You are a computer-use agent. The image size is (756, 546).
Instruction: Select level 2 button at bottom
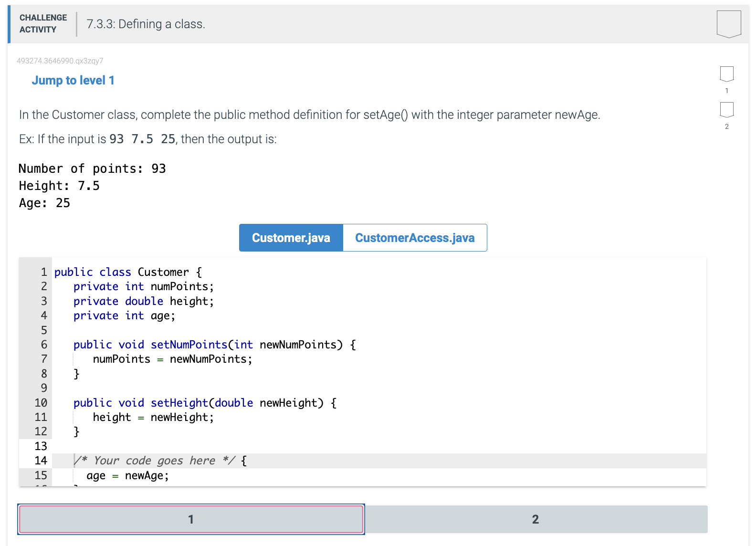[x=535, y=519]
